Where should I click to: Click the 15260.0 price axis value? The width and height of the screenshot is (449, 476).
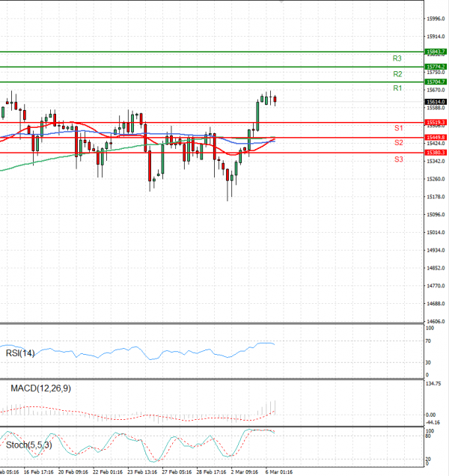click(436, 179)
